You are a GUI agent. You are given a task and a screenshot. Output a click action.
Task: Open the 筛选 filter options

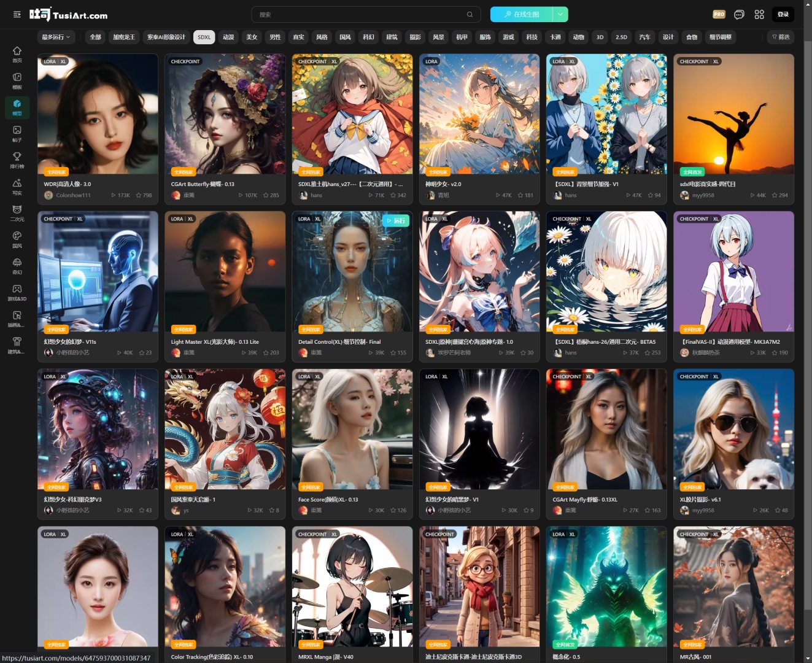[781, 37]
